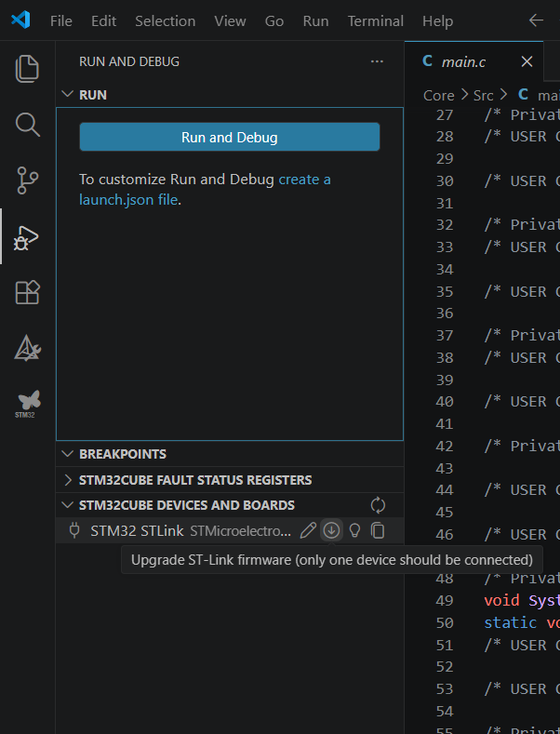Click Src in the breadcrumb path
Viewport: 560px width, 734px height.
point(483,95)
